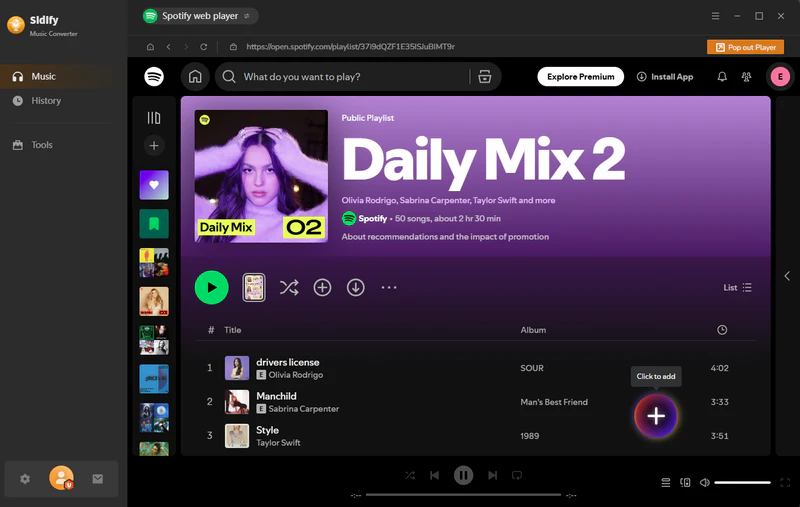Image resolution: width=800 pixels, height=507 pixels.
Task: Click the duration clock column header
Action: 722,330
